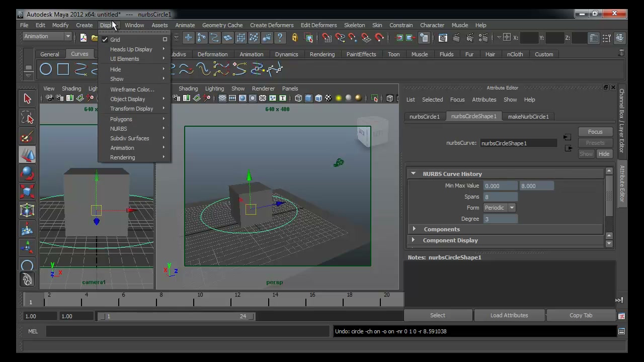
Task: Click the Hide button in Attribute Editor
Action: [604, 154]
